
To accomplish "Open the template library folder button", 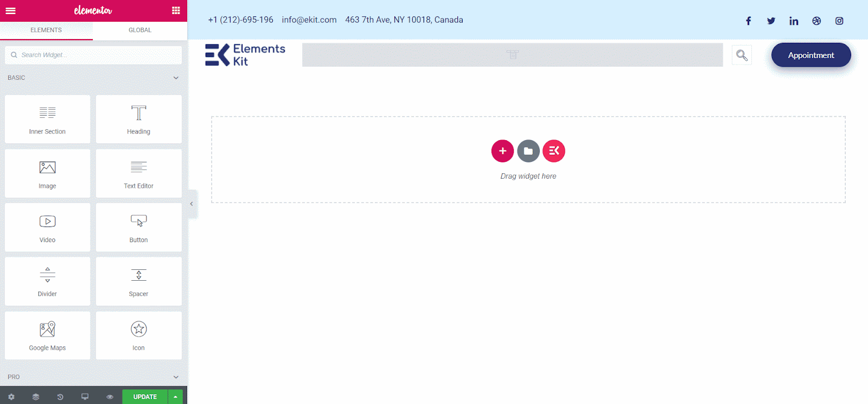I will 528,151.
